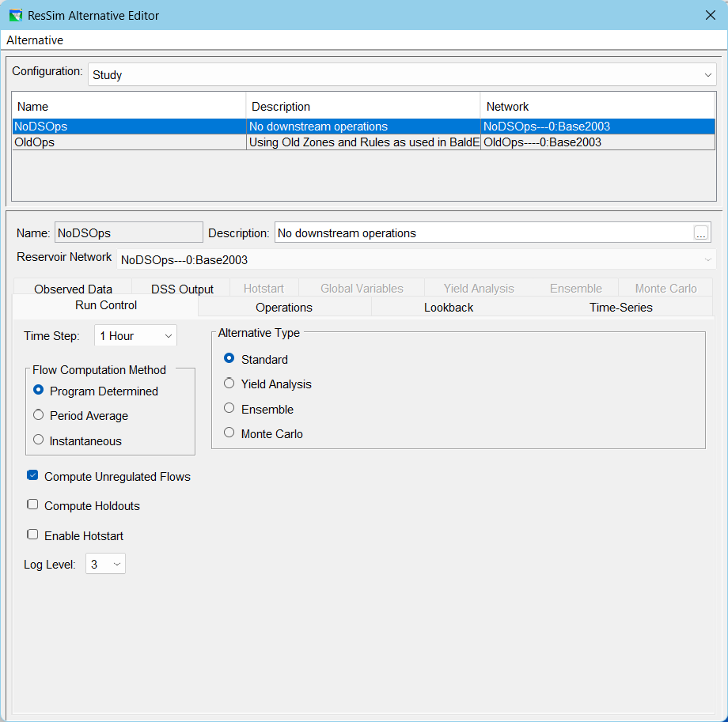Expand the Log Level dropdown
This screenshot has height=722, width=728.
tap(105, 564)
